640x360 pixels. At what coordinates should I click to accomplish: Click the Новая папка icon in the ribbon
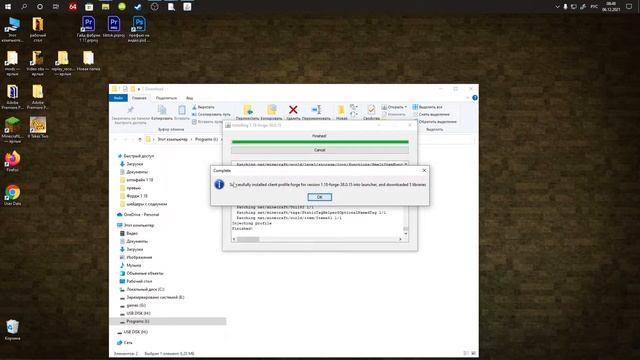click(341, 110)
